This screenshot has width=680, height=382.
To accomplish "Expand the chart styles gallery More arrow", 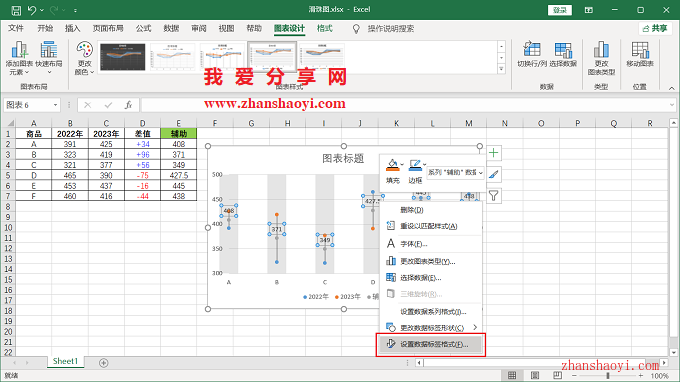I will [x=501, y=69].
